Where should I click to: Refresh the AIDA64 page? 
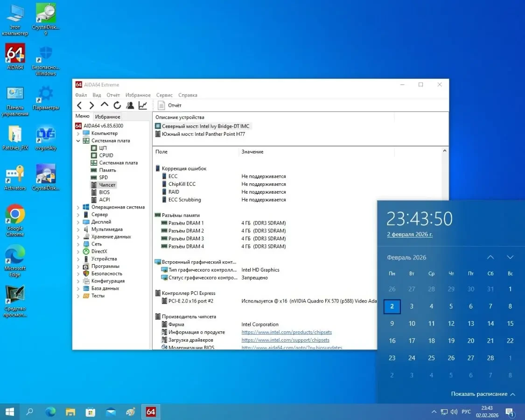point(117,105)
